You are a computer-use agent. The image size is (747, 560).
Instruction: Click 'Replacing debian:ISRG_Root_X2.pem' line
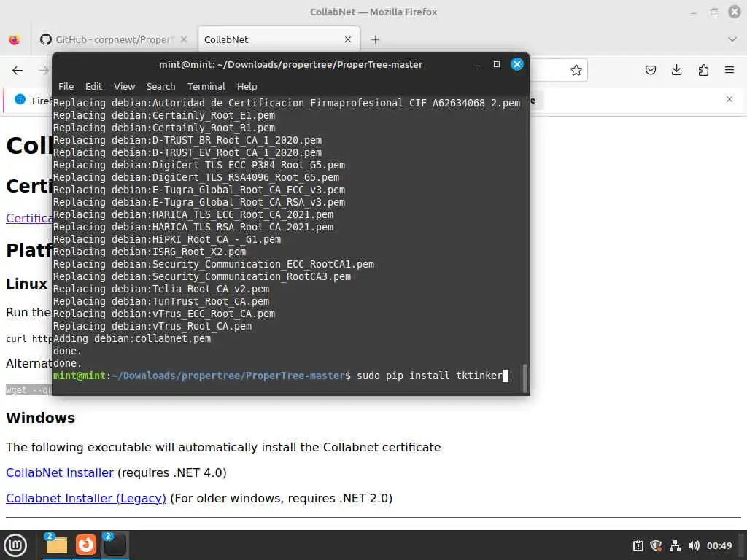point(150,252)
